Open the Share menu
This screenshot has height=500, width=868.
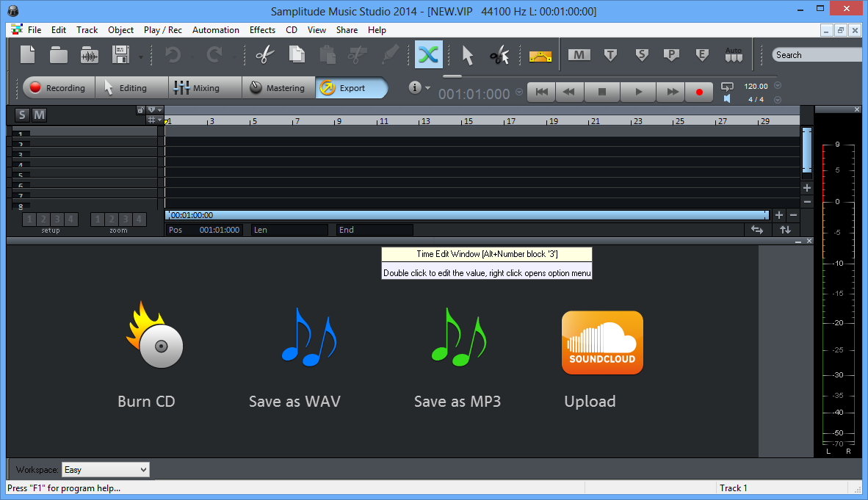pyautogui.click(x=347, y=30)
